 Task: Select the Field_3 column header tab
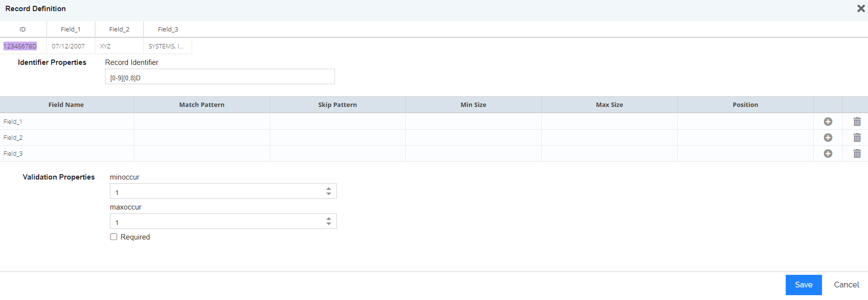168,29
